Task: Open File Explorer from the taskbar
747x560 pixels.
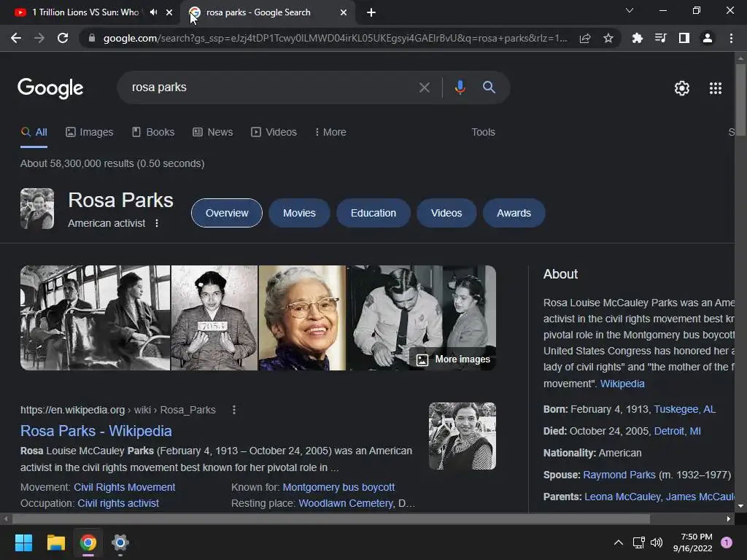Action: click(55, 542)
